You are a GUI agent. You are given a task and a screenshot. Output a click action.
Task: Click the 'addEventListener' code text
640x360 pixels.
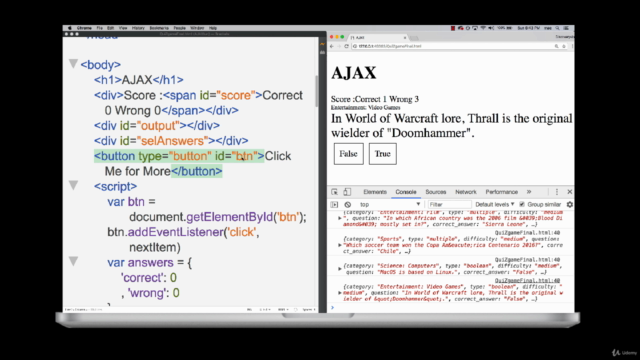click(176, 232)
